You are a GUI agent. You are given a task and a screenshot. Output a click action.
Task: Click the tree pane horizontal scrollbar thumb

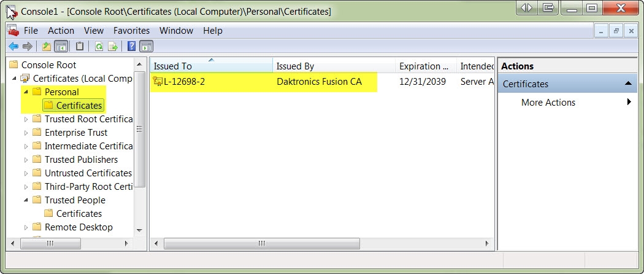[51, 243]
